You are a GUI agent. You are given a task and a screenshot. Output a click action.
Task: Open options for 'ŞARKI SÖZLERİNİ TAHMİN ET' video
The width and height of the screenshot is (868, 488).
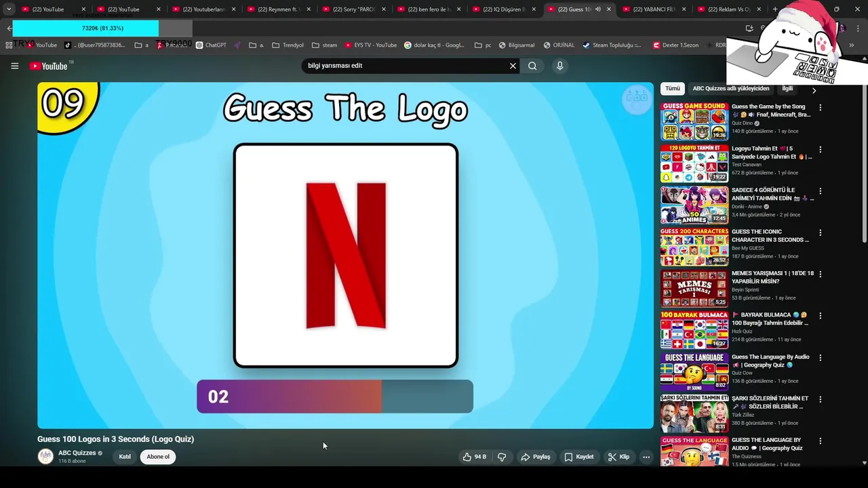[x=820, y=399]
